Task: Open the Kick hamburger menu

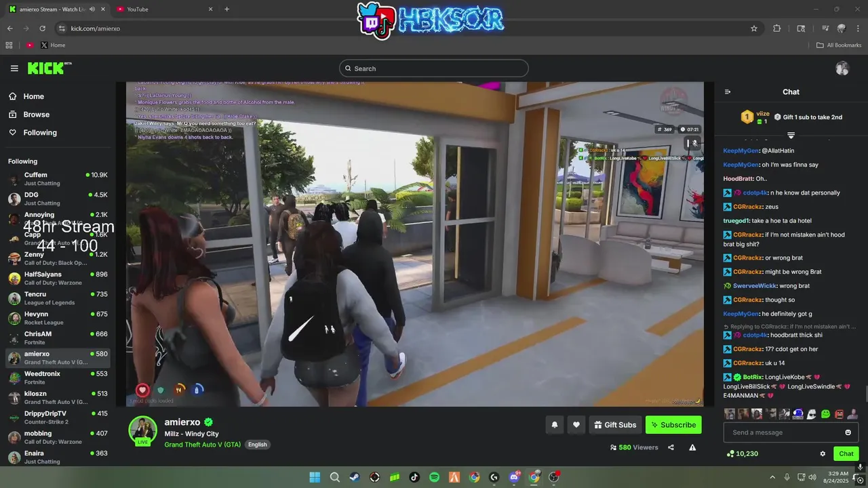Action: tap(14, 68)
